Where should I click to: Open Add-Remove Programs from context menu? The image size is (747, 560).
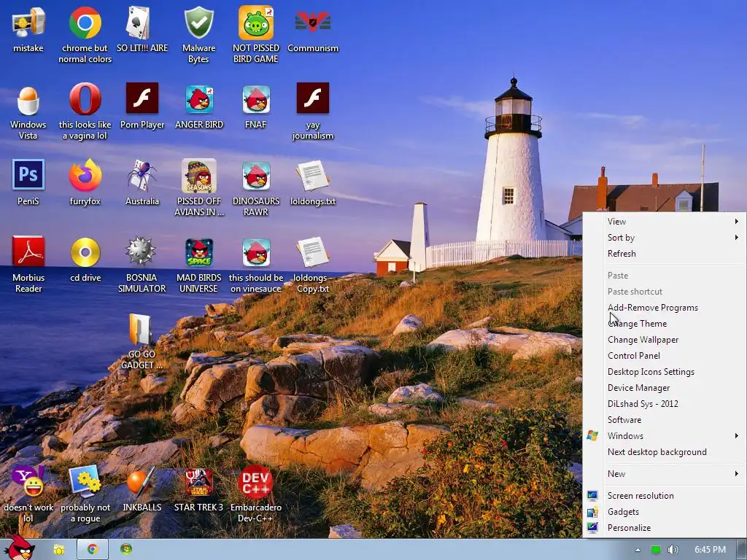tap(664, 308)
